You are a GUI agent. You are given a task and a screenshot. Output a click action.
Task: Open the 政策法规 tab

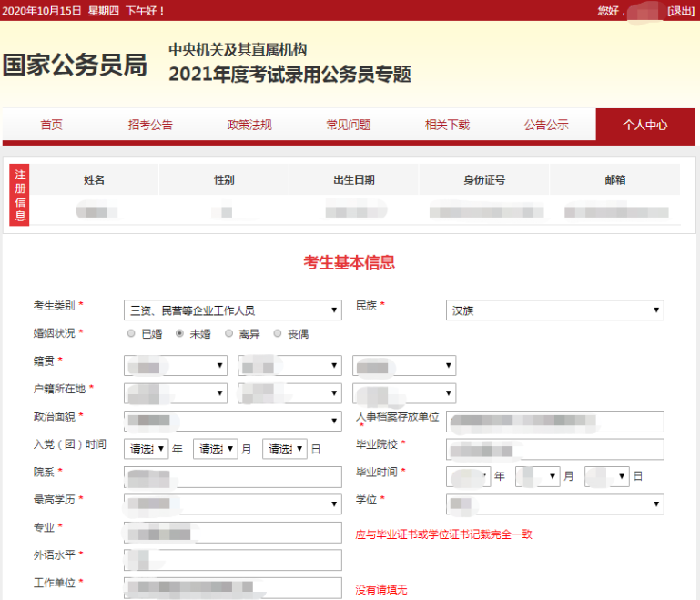tap(249, 125)
